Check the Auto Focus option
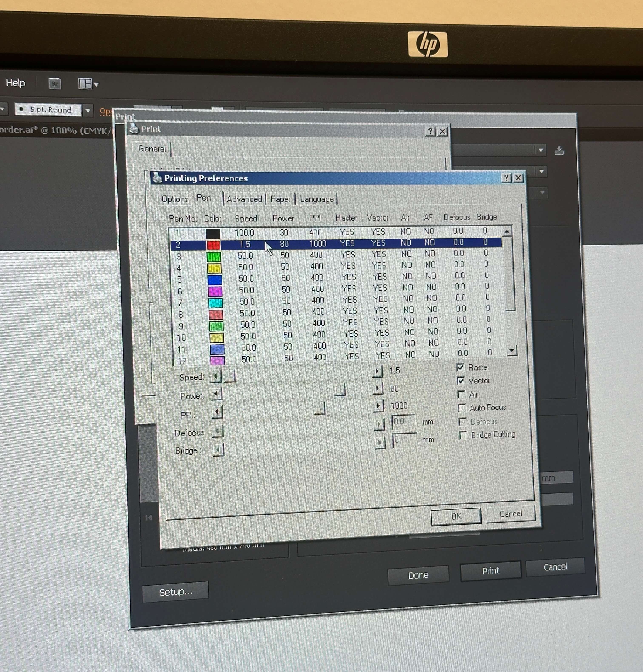Viewport: 643px width, 672px height. [x=462, y=408]
